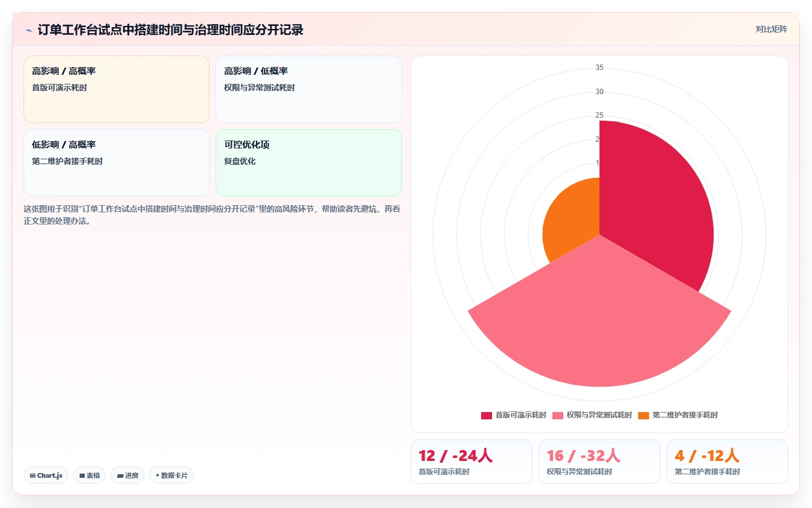812x508 pixels.
Task: Click the description paragraph starting 这张图用于识别
Action: point(212,215)
